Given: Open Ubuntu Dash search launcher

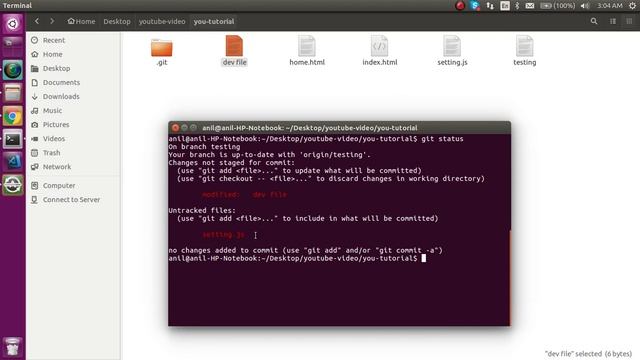Looking at the screenshot, I should click(13, 24).
